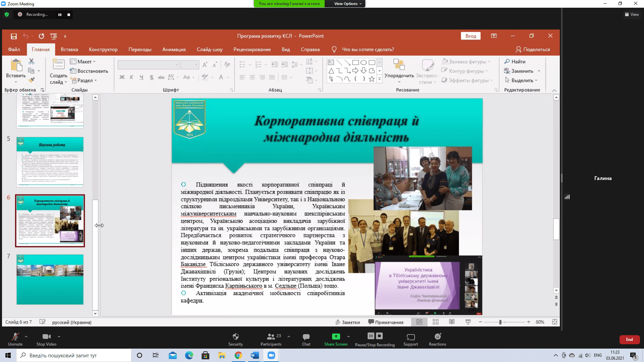The width and height of the screenshot is (644, 362).
Task: Open Zoom app in Windows taskbar
Action: 271,355
